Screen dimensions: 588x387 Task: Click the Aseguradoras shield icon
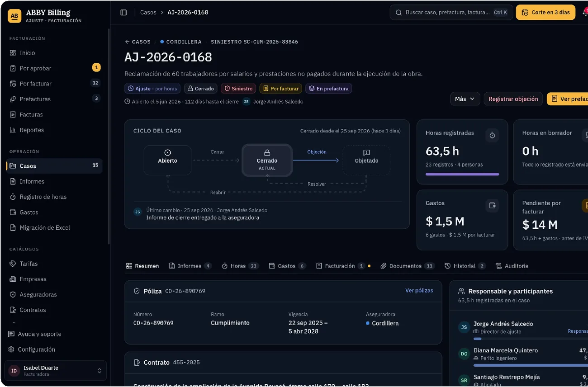13,294
